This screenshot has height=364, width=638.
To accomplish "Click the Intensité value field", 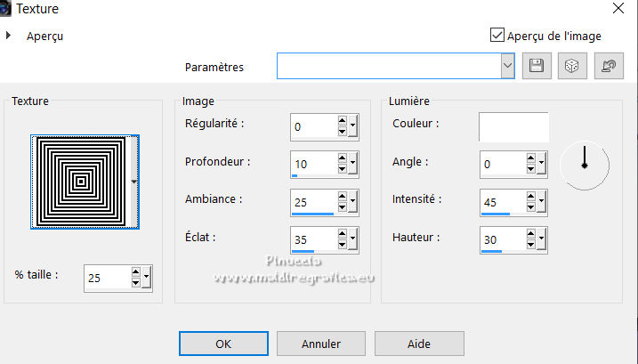I will point(501,202).
